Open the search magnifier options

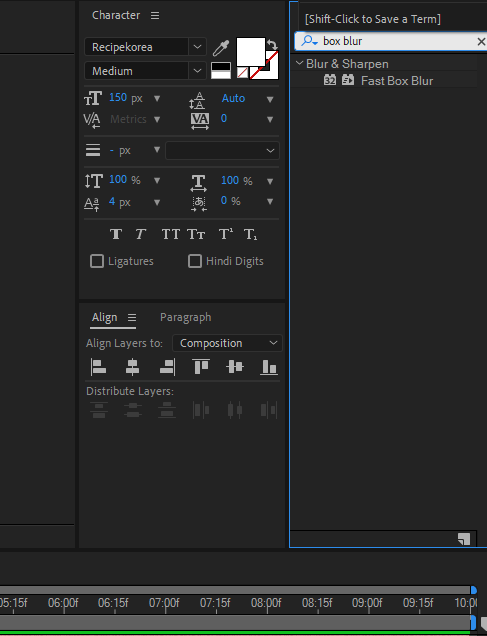309,41
